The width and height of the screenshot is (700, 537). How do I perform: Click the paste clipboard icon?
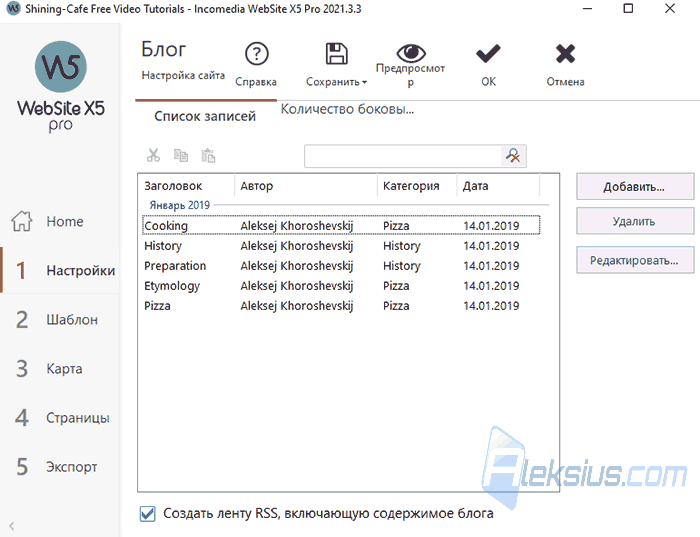[208, 155]
